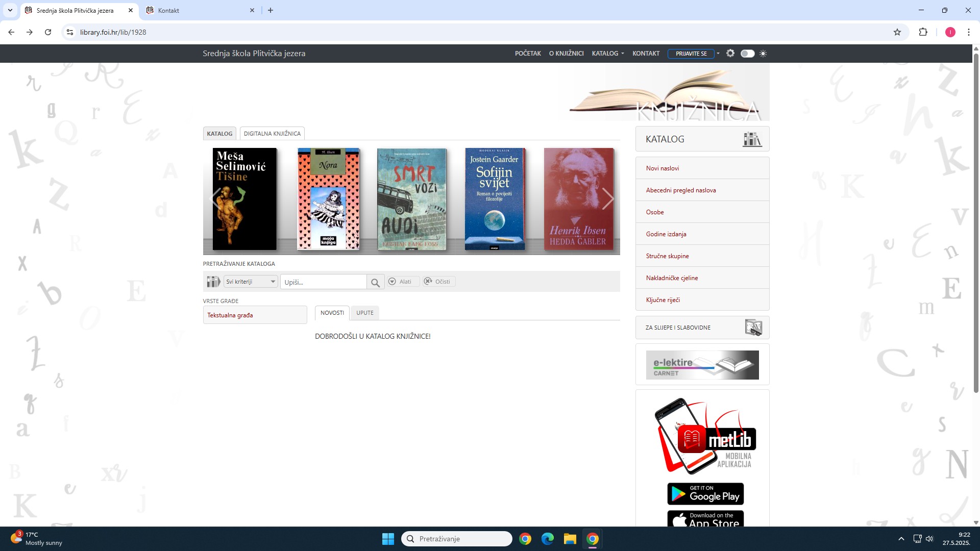Toggle the dark mode switch
This screenshot has height=551, width=980.
tap(747, 54)
